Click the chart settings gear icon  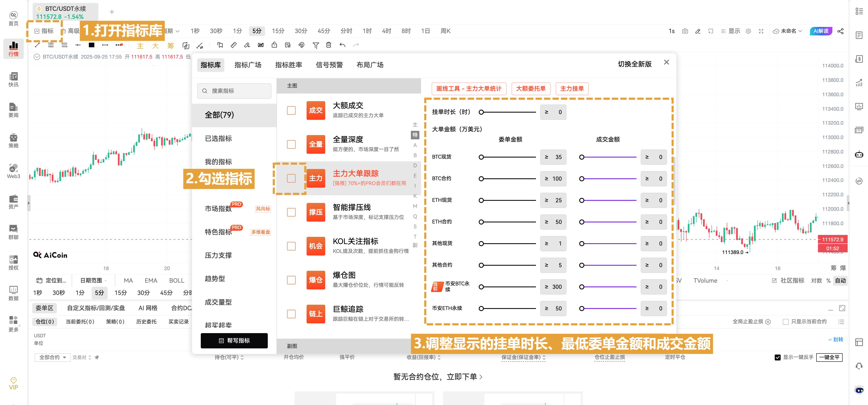pos(748,31)
